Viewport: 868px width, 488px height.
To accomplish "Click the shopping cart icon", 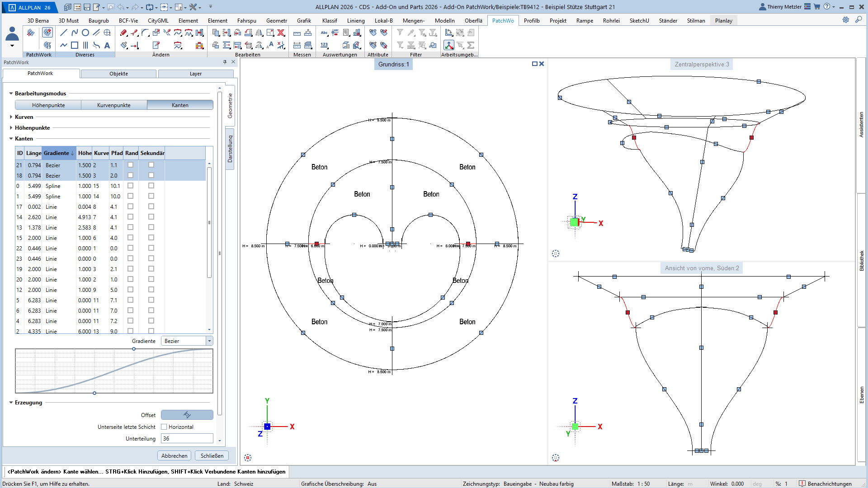I will pyautogui.click(x=817, y=7).
